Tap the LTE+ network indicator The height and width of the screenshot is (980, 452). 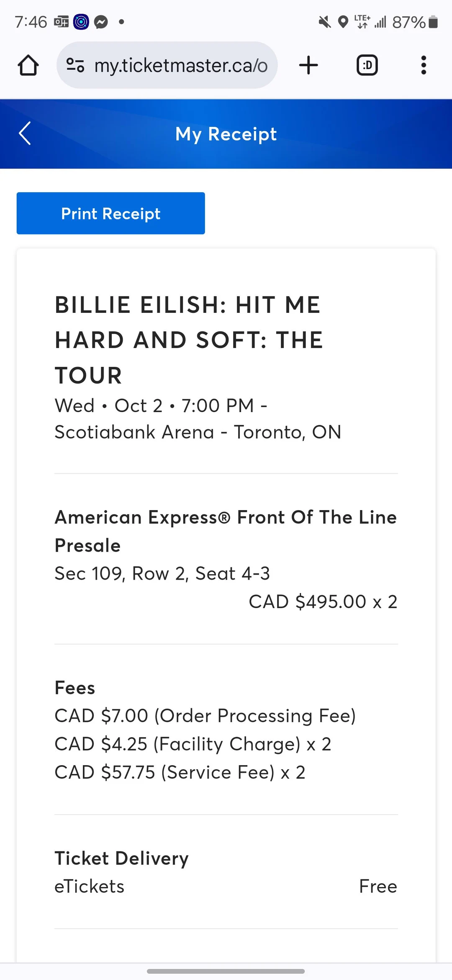tap(362, 21)
